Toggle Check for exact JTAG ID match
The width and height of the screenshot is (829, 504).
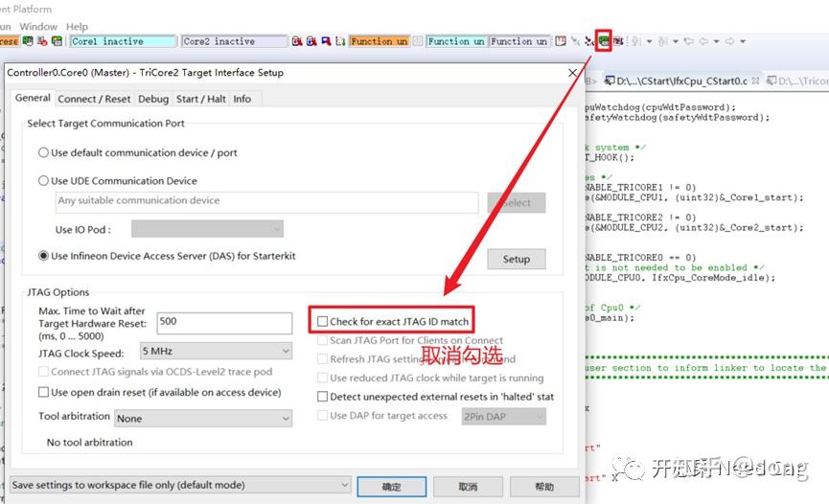(323, 321)
